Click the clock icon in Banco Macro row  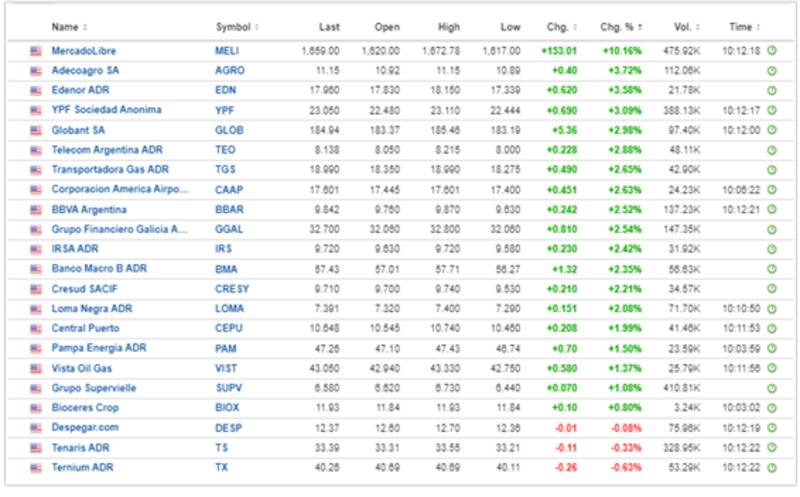[772, 269]
